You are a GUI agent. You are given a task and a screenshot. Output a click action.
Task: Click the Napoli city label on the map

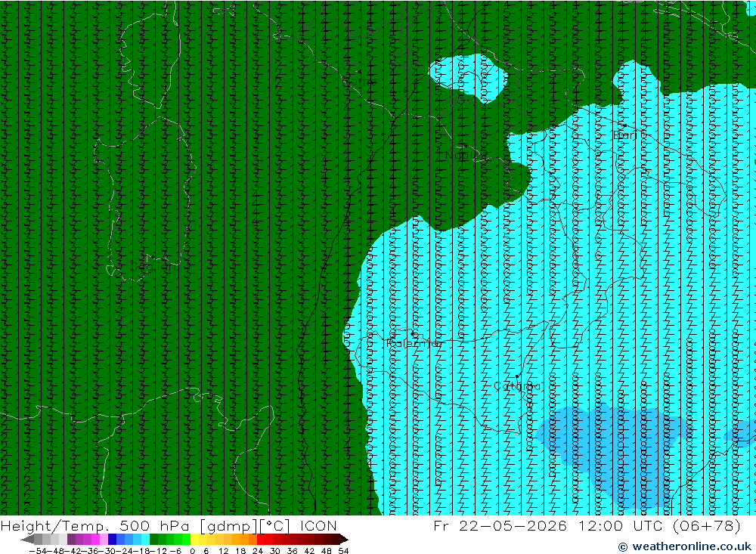coord(466,155)
